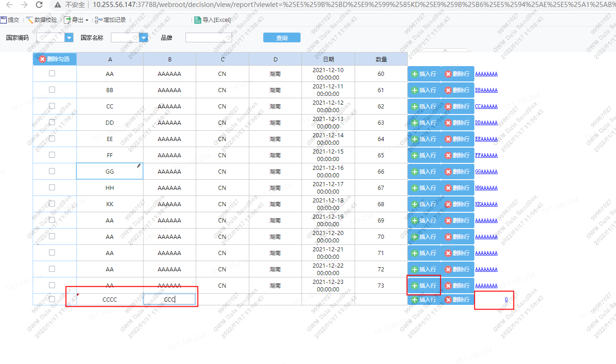Click the Submit (提交) toolbar icon

[4, 20]
